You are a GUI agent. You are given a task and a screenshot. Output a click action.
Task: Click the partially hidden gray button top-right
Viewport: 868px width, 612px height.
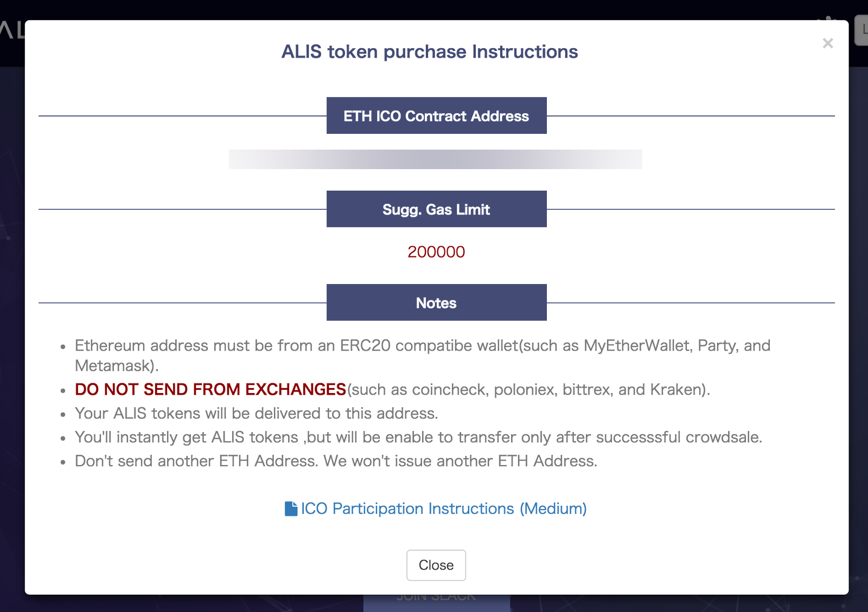[861, 30]
